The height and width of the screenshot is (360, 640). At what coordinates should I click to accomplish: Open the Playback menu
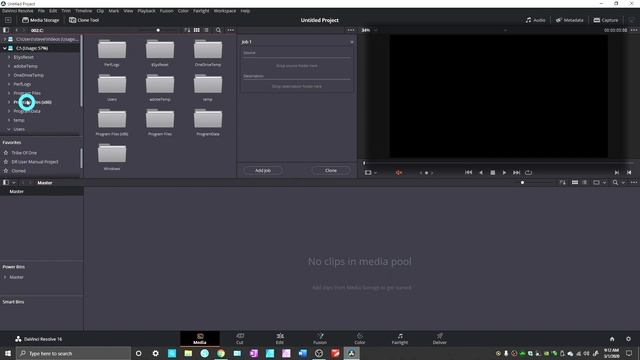point(146,11)
